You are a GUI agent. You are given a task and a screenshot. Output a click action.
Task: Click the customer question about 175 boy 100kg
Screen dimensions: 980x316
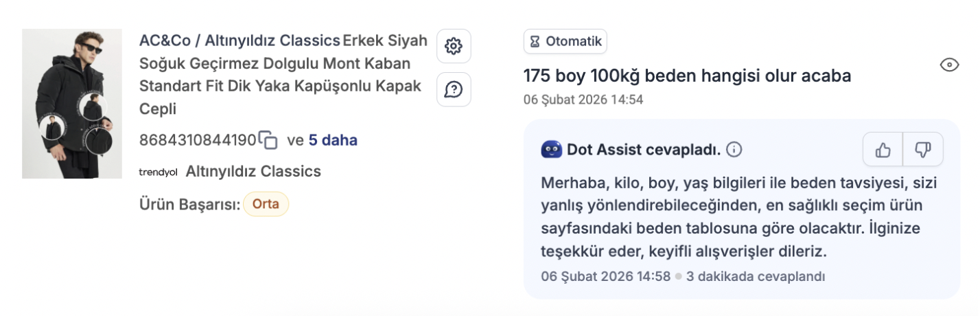687,76
